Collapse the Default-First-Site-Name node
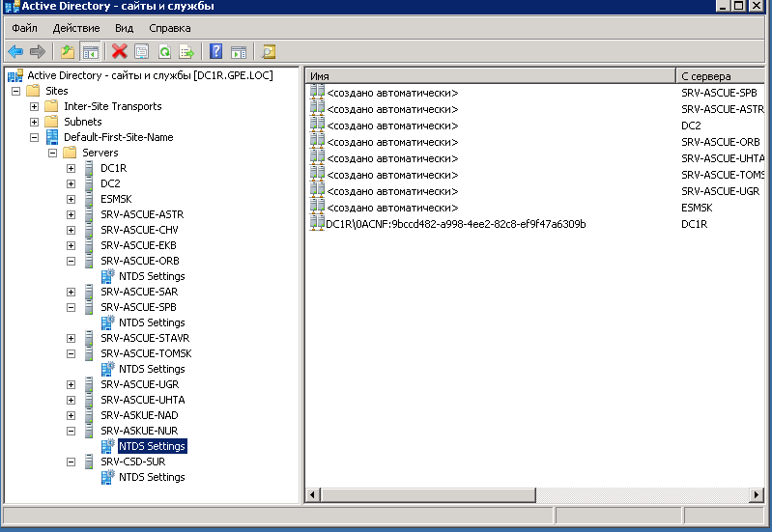The image size is (772, 532). click(x=34, y=137)
